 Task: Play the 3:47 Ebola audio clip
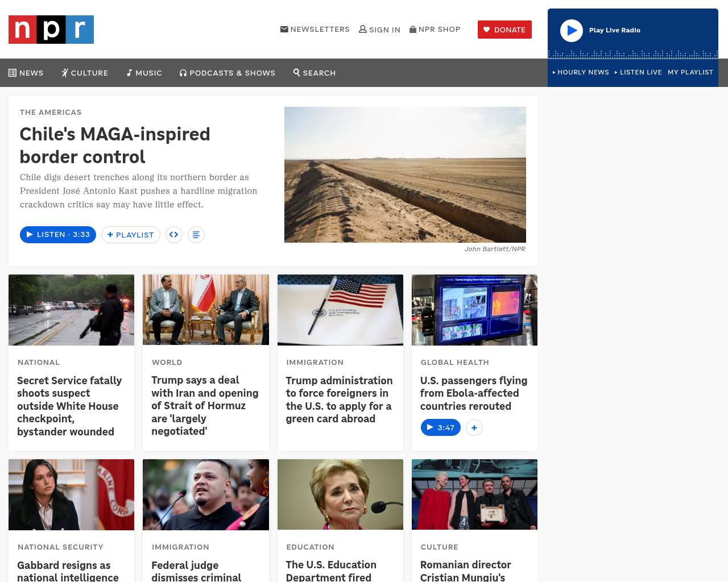click(441, 427)
